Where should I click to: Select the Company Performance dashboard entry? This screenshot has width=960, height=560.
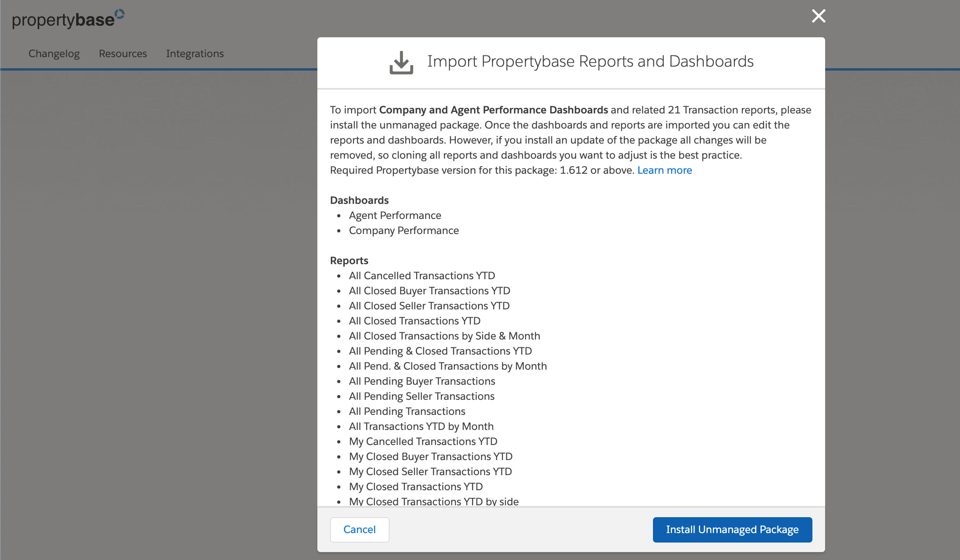[403, 230]
